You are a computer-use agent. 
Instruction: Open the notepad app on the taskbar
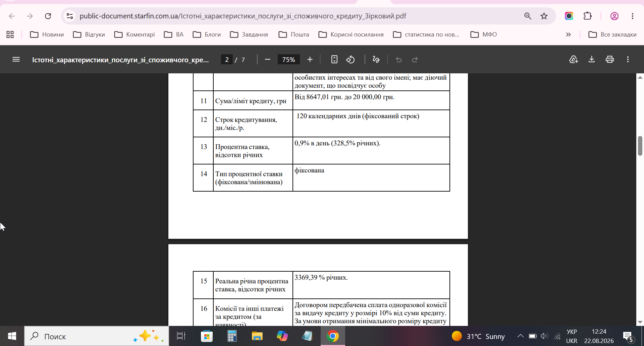(x=307, y=336)
